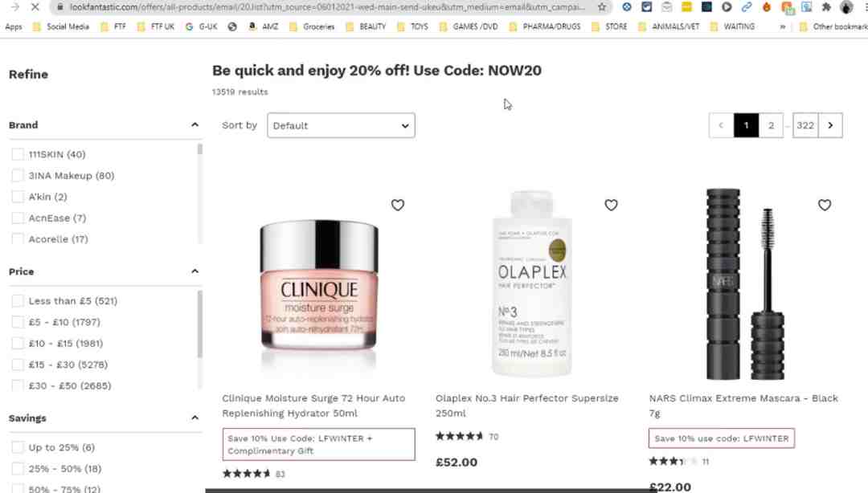
Task: Collapse the Brand filter section
Action: [x=194, y=125]
